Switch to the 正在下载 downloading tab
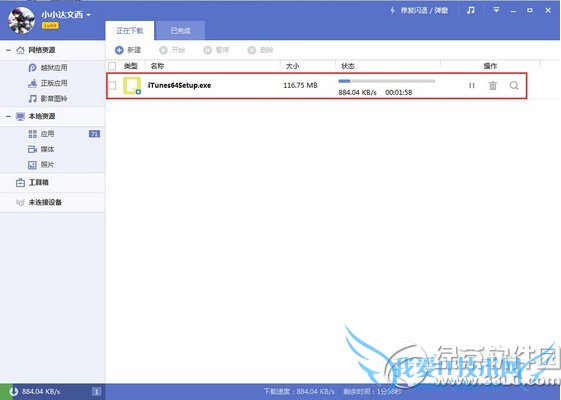This screenshot has height=400, width=561. pyautogui.click(x=130, y=30)
